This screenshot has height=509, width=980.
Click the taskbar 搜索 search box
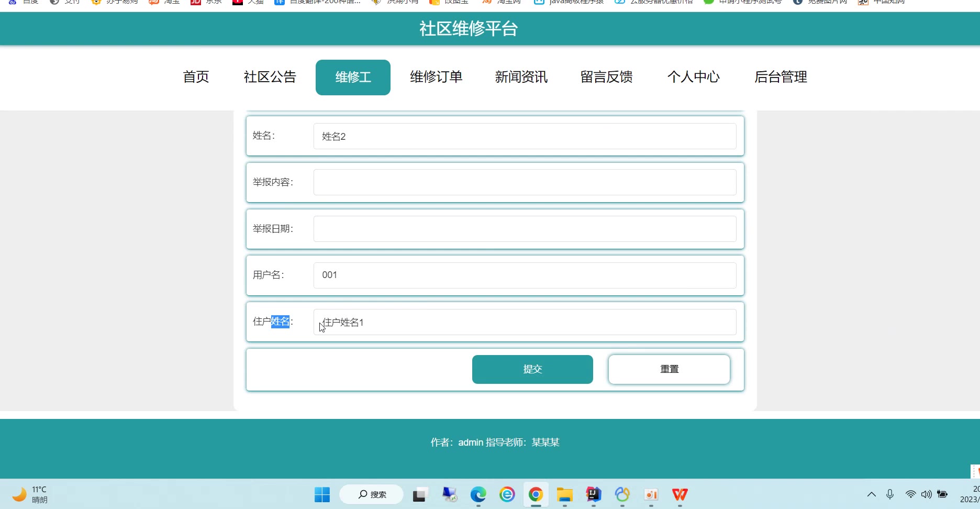click(371, 494)
